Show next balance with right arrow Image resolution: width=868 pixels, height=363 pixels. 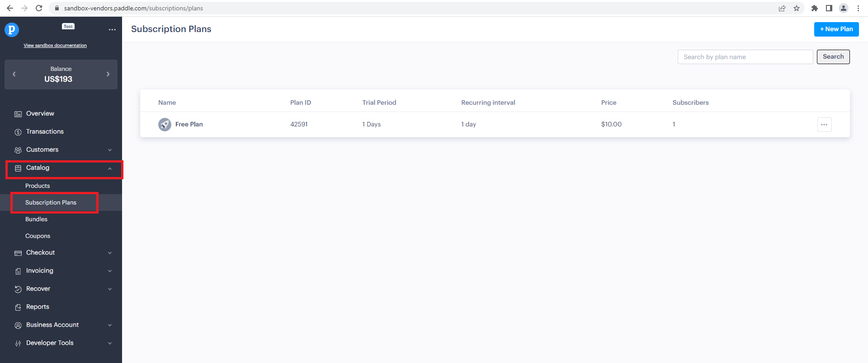pyautogui.click(x=108, y=74)
